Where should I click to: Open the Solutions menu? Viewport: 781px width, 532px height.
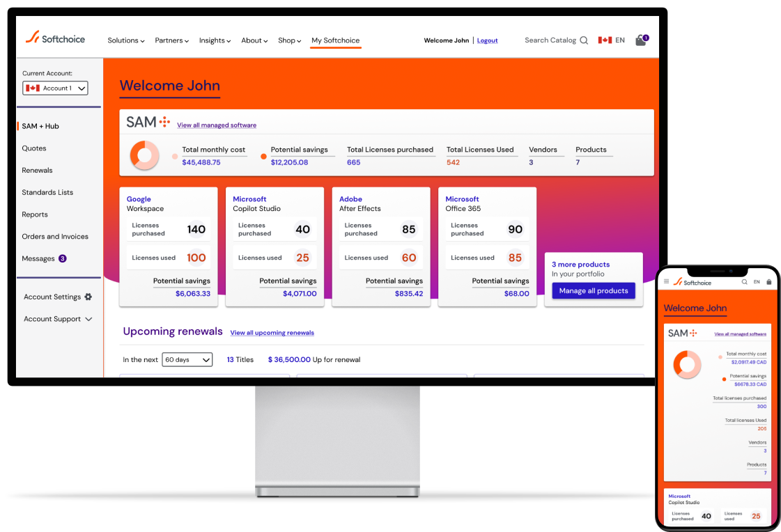(x=126, y=40)
